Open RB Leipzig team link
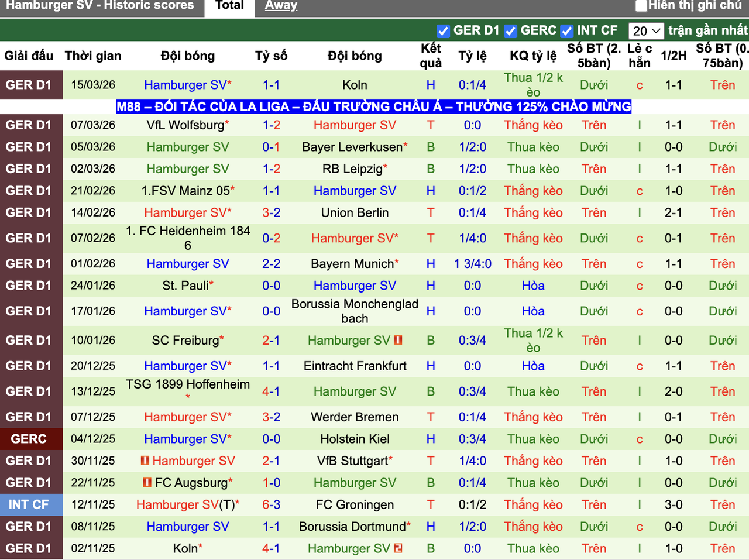The height and width of the screenshot is (560, 749). click(353, 169)
